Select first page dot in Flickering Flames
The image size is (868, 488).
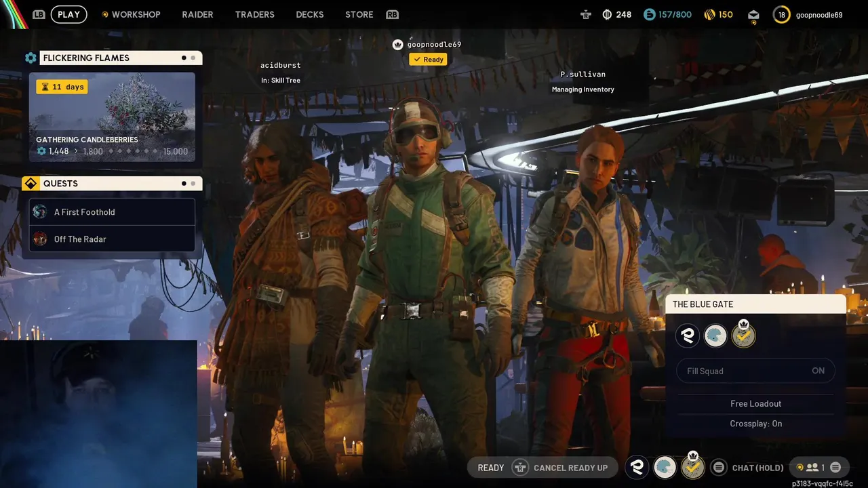[184, 58]
